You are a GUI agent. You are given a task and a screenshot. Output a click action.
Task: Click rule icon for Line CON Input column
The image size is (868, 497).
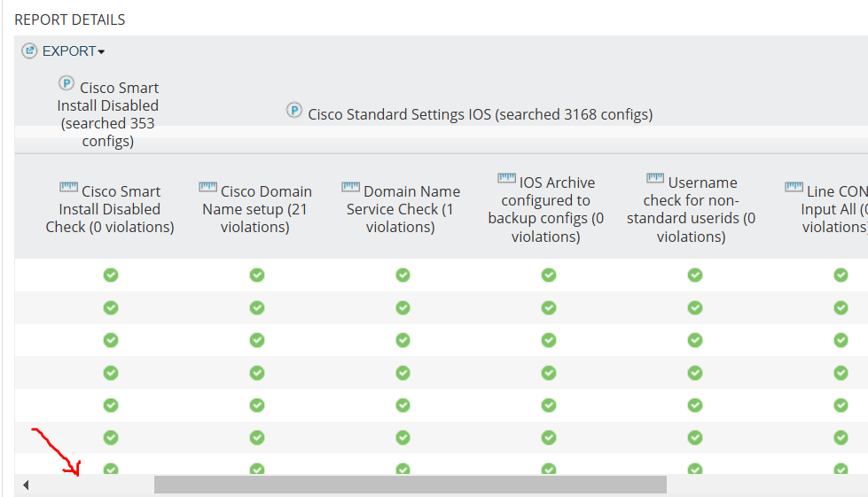794,188
